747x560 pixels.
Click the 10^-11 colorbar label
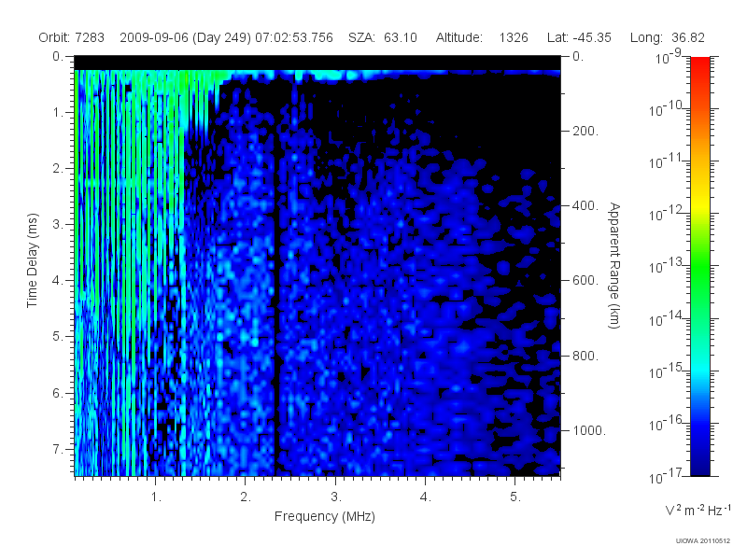click(x=667, y=161)
